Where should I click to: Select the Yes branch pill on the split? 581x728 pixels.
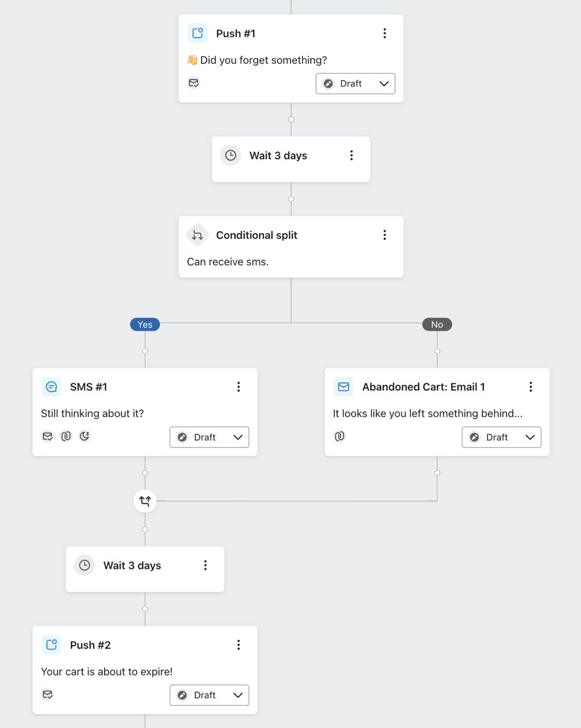(144, 325)
